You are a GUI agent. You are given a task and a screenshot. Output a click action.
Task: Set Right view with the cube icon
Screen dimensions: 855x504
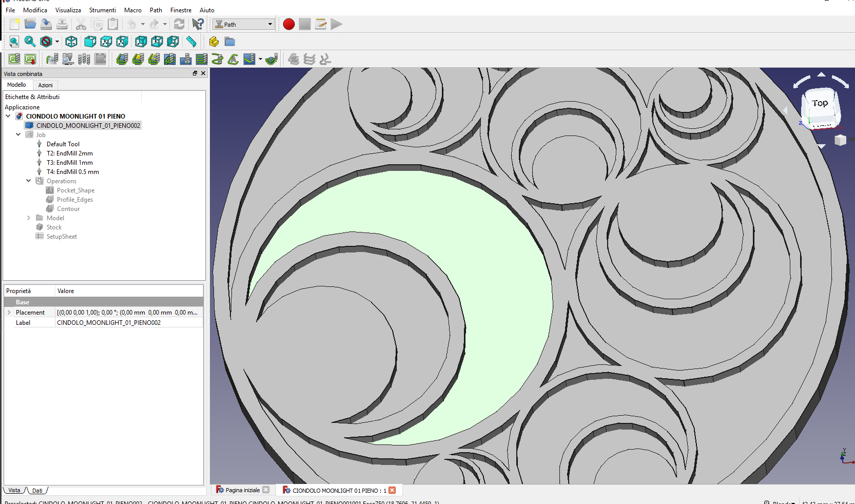click(122, 42)
